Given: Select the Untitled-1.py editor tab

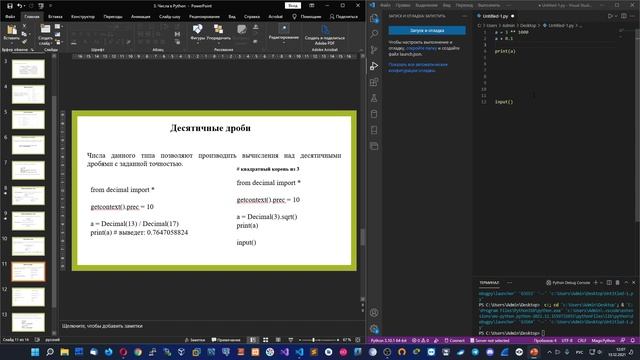Looking at the screenshot, I should point(495,16).
